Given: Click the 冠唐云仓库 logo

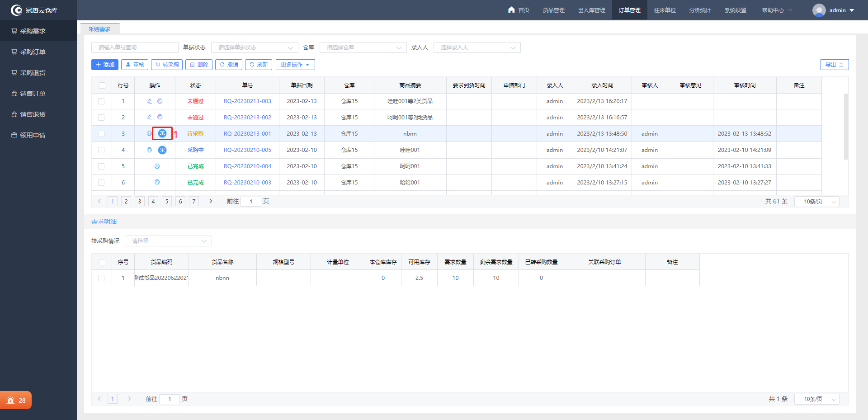Looking at the screenshot, I should pos(34,10).
